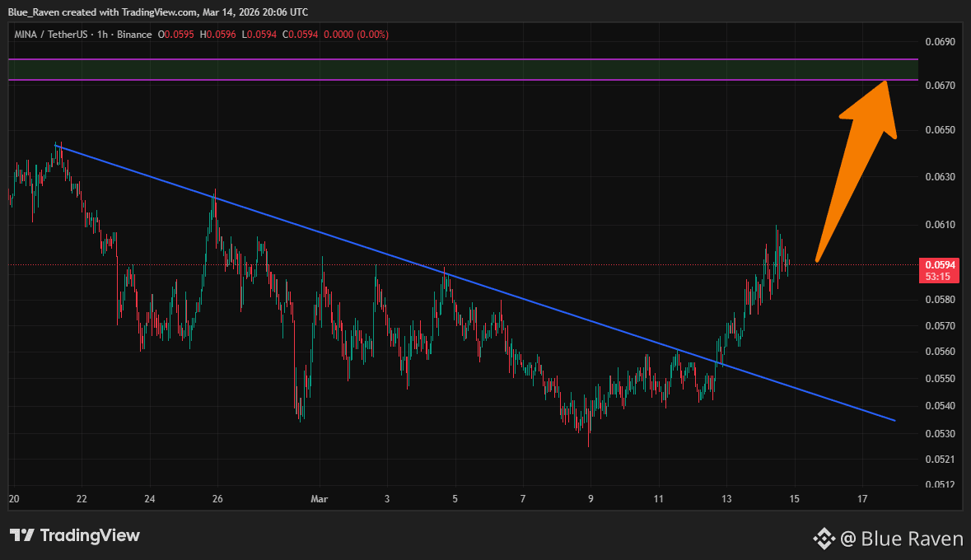
Task: Click the orange upward arrow tip
Action: tap(885, 82)
